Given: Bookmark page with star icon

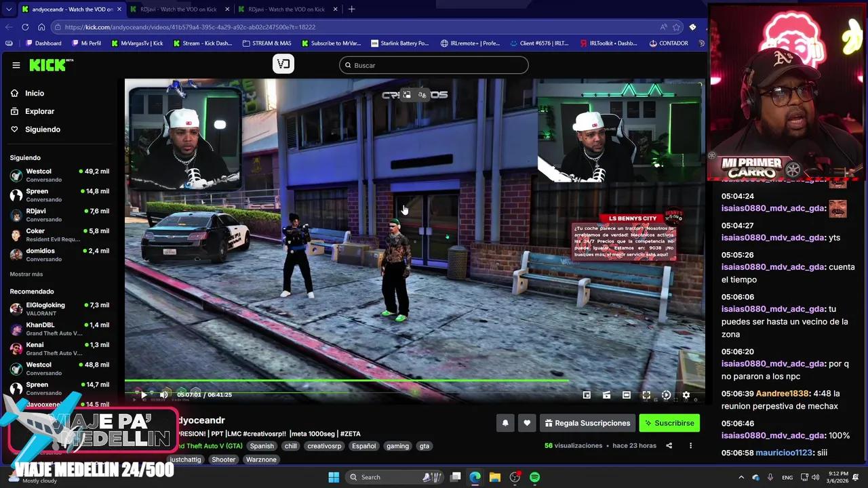Looking at the screenshot, I should [x=676, y=27].
